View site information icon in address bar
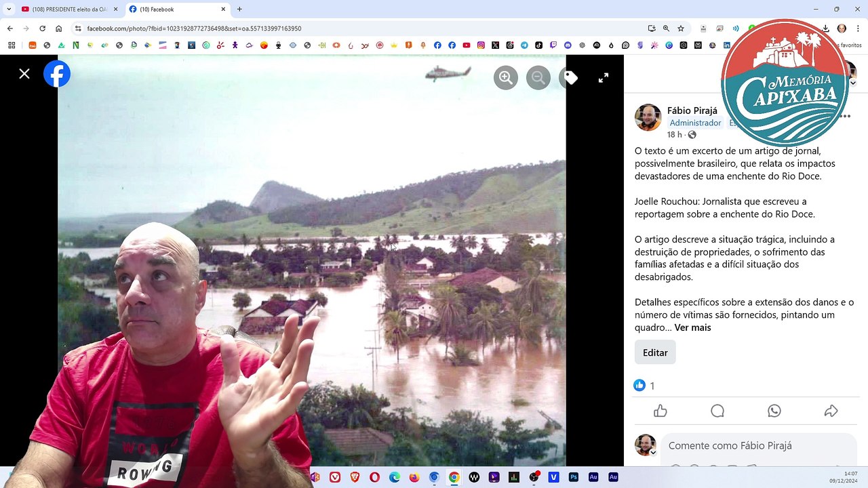Viewport: 868px width, 488px height. pos(78,28)
